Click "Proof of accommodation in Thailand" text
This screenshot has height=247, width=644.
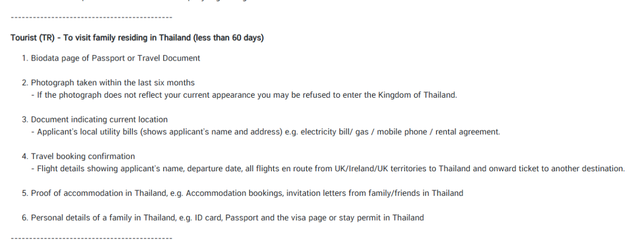(x=97, y=193)
